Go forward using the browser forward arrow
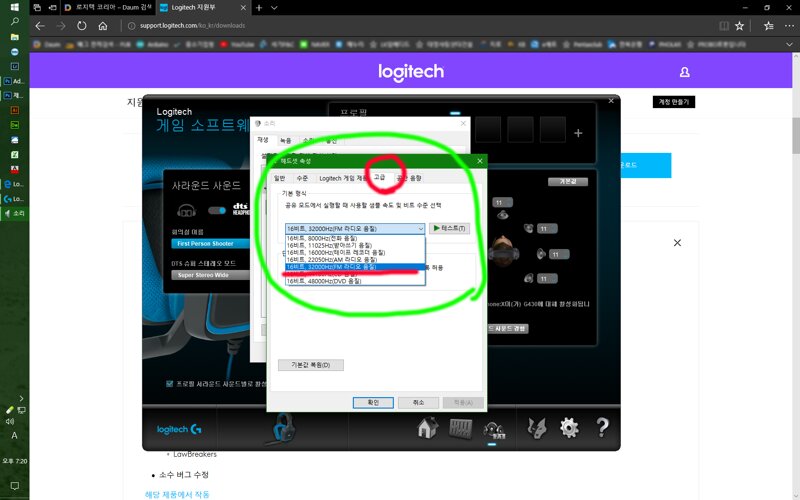Viewport: 800px width, 500px height. tap(61, 26)
